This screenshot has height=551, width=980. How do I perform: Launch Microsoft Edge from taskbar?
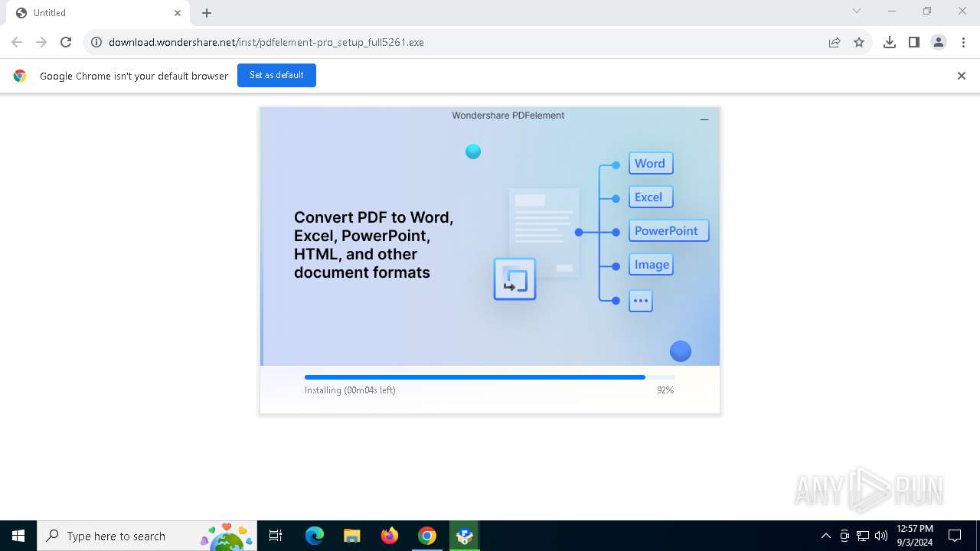click(315, 536)
